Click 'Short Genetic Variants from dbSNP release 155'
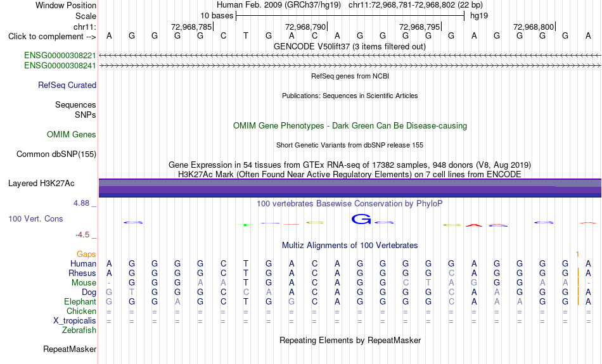 pyautogui.click(x=350, y=145)
